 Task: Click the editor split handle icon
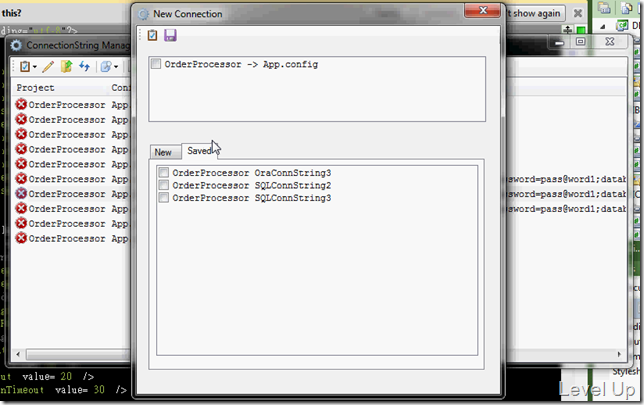point(568,29)
